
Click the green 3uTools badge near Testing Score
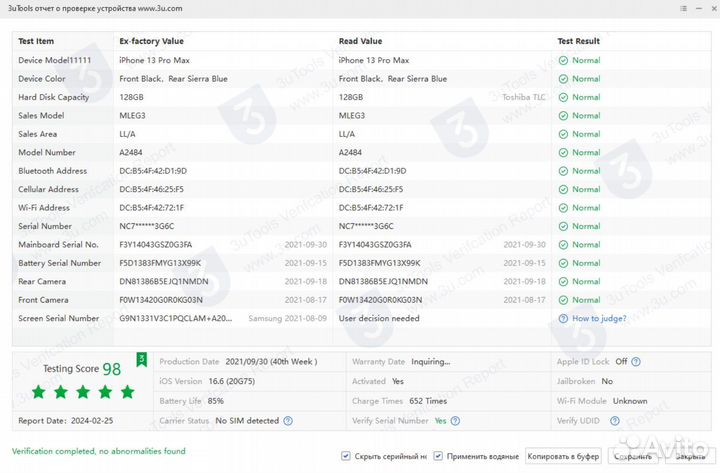(x=142, y=360)
